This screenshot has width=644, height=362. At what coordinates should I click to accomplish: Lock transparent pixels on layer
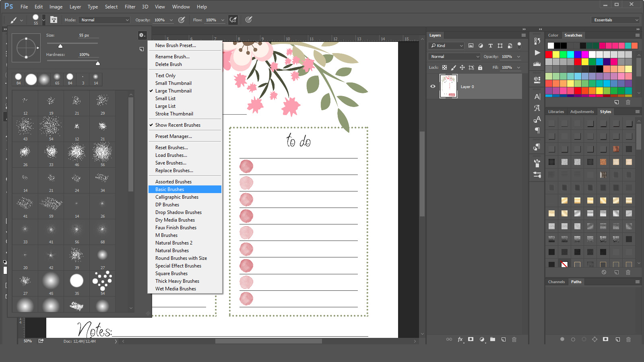pos(444,68)
